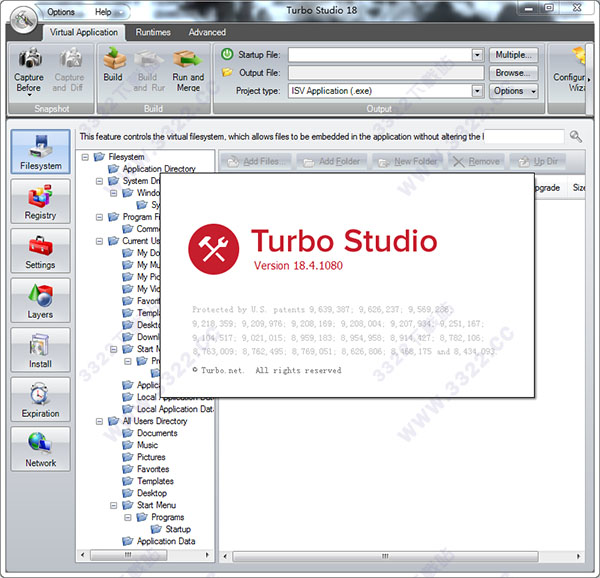Viewport: 600px width, 578px height.
Task: Open the Help menu
Action: (103, 12)
